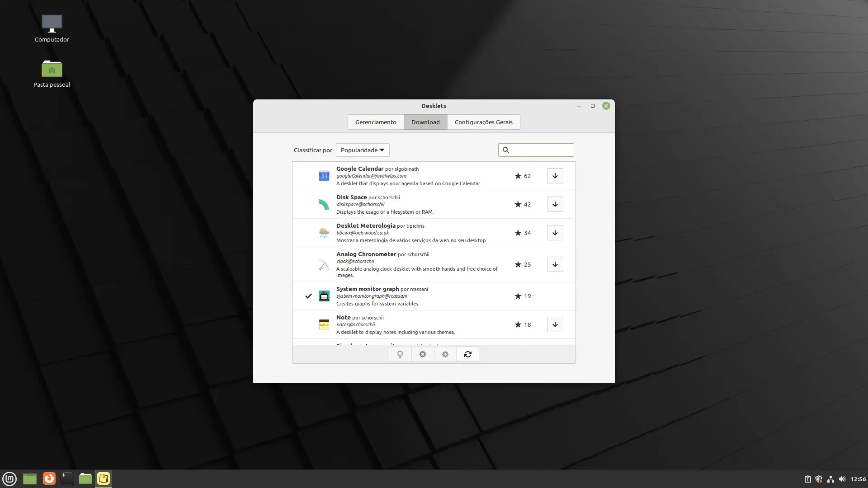
Task: Click the System monitor graph icon
Action: point(324,296)
